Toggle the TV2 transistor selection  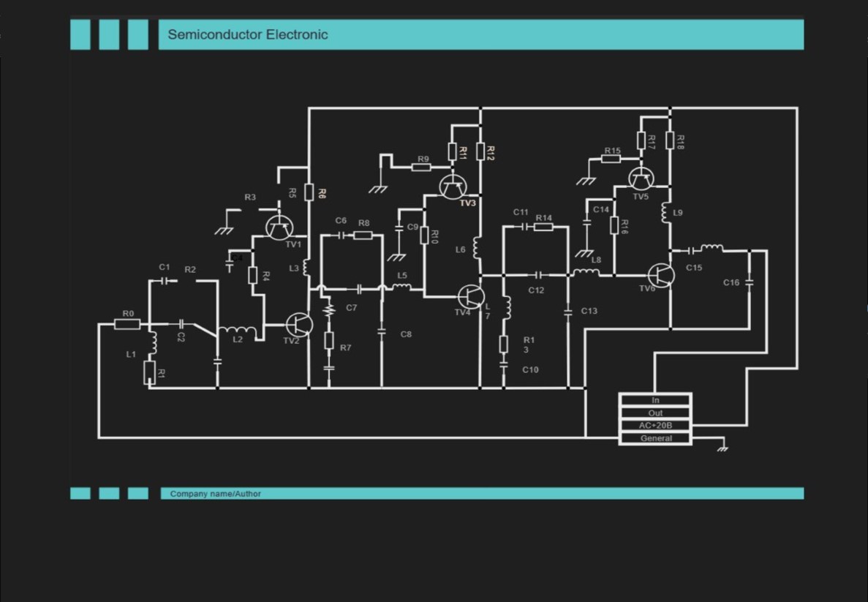[x=298, y=324]
